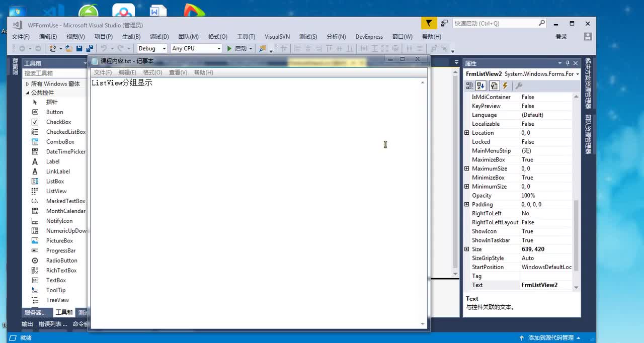Expand the Padding property row
This screenshot has width=644, height=343.
click(x=467, y=204)
